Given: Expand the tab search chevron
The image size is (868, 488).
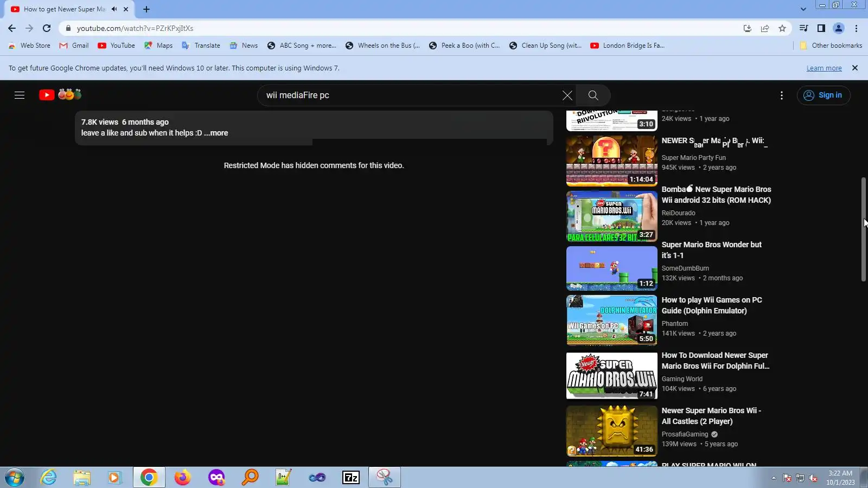Looking at the screenshot, I should pyautogui.click(x=803, y=9).
